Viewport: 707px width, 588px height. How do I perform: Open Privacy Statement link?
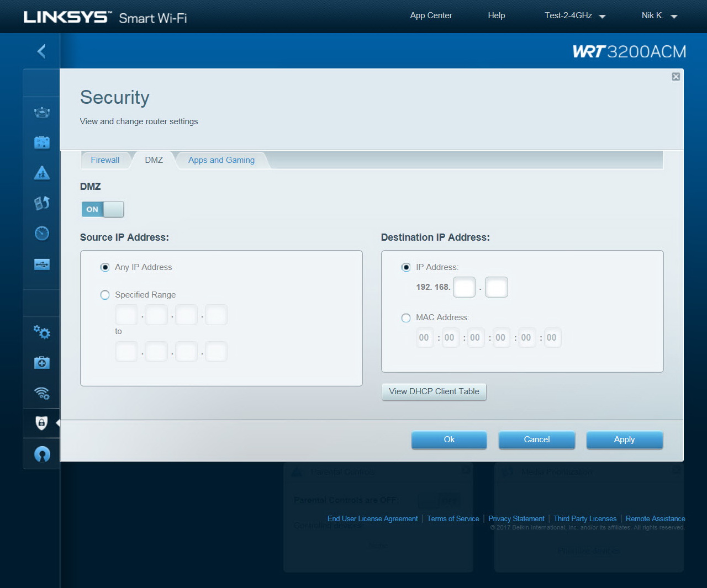coord(516,518)
